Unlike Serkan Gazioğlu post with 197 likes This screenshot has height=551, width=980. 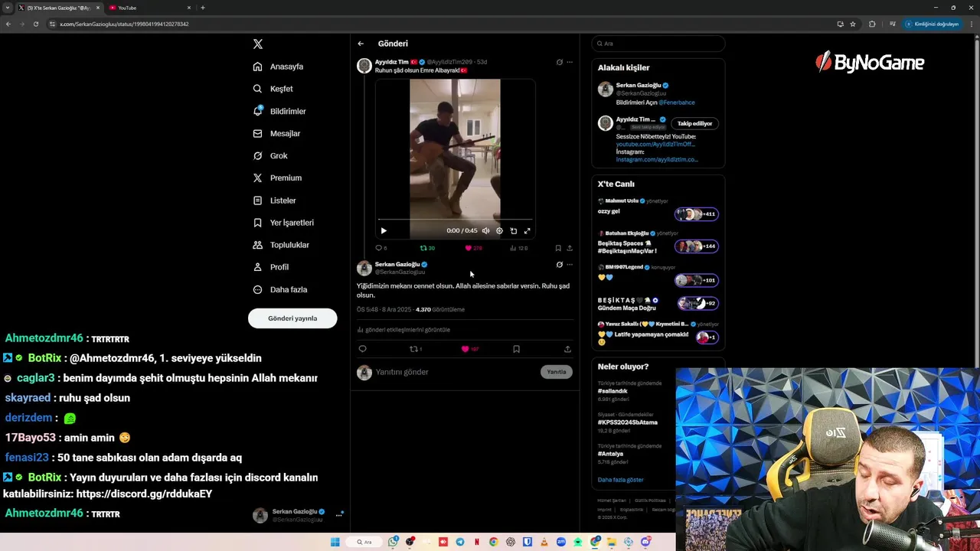pyautogui.click(x=469, y=349)
